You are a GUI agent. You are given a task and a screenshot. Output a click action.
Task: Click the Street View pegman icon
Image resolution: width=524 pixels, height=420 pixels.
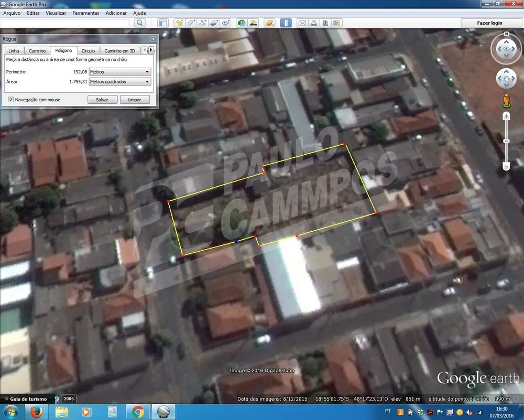pos(507,101)
